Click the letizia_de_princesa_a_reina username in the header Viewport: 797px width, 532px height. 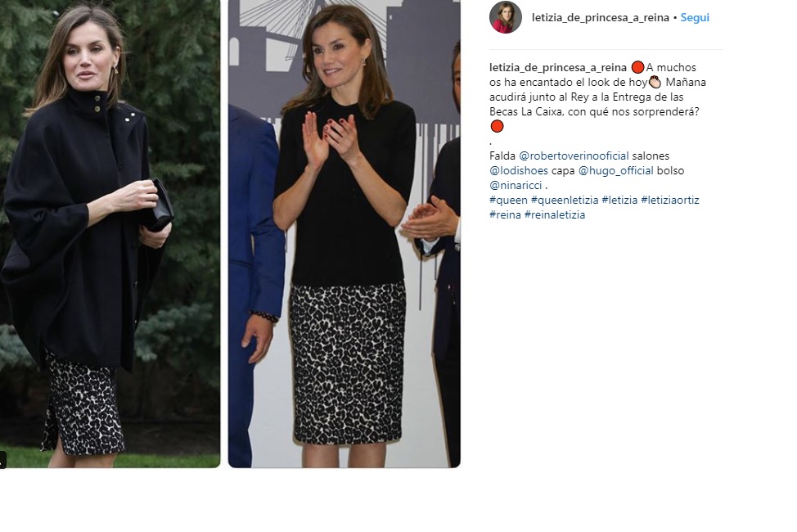600,18
